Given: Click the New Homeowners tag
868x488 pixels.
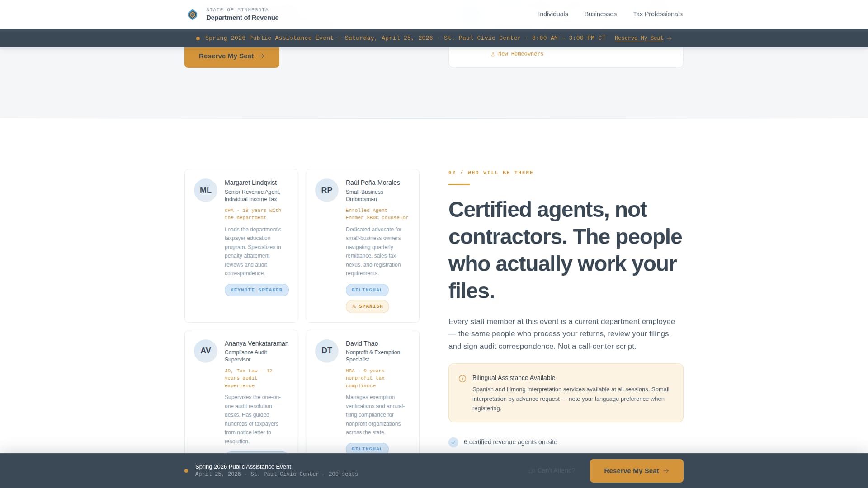Looking at the screenshot, I should click(520, 54).
